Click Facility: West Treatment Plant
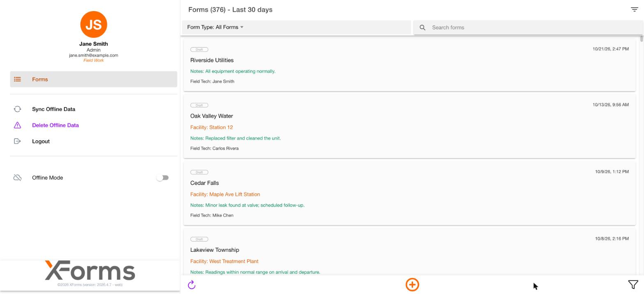 (x=224, y=261)
